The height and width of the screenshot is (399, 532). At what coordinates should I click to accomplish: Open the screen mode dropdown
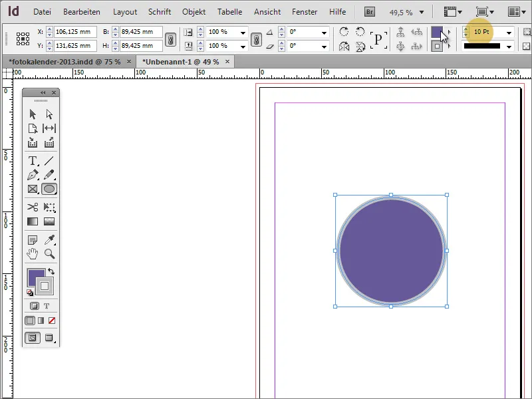pos(485,12)
